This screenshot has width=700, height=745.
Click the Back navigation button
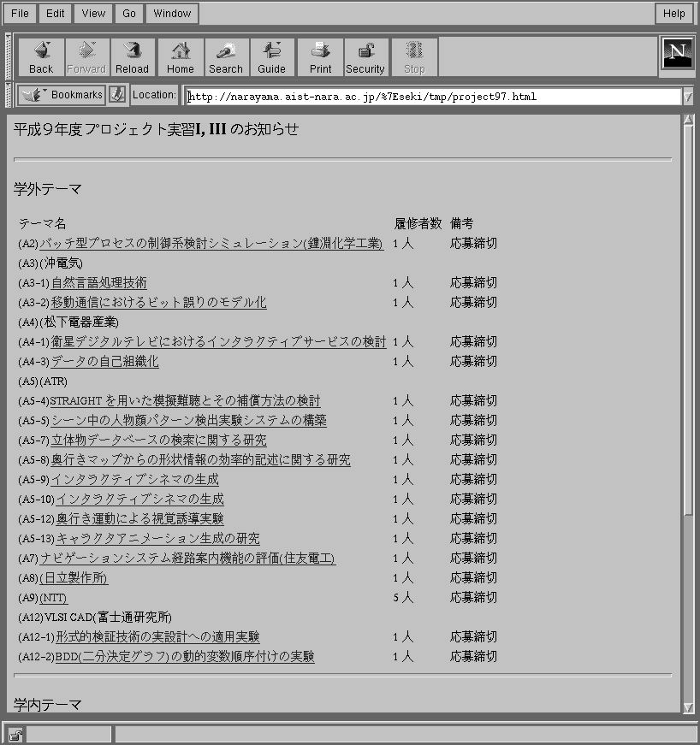click(x=40, y=57)
